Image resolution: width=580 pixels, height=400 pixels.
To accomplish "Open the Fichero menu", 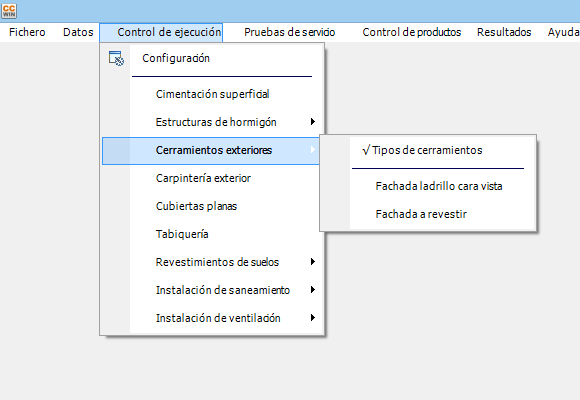I will [x=27, y=32].
